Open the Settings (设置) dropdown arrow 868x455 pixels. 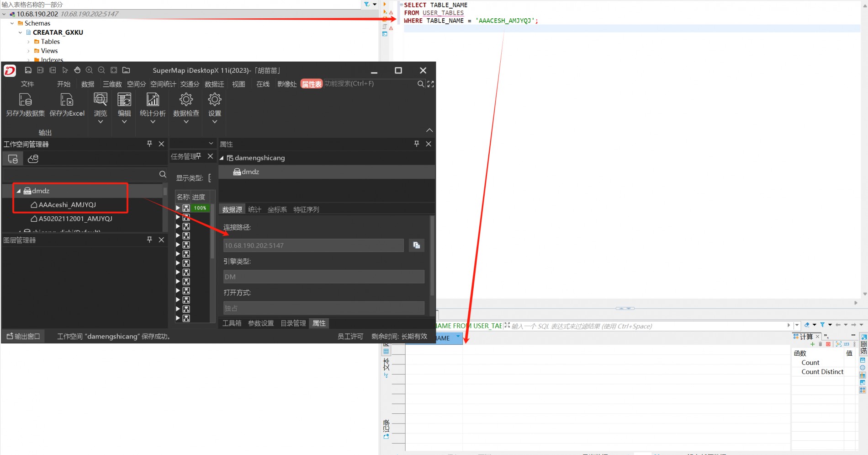[x=215, y=122]
